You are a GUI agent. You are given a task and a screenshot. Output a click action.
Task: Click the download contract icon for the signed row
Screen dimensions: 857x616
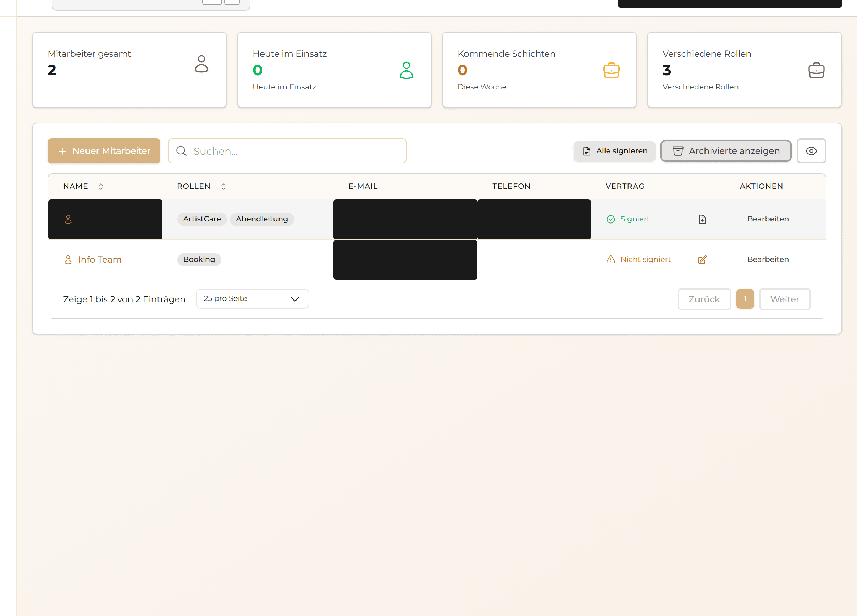[x=702, y=219]
